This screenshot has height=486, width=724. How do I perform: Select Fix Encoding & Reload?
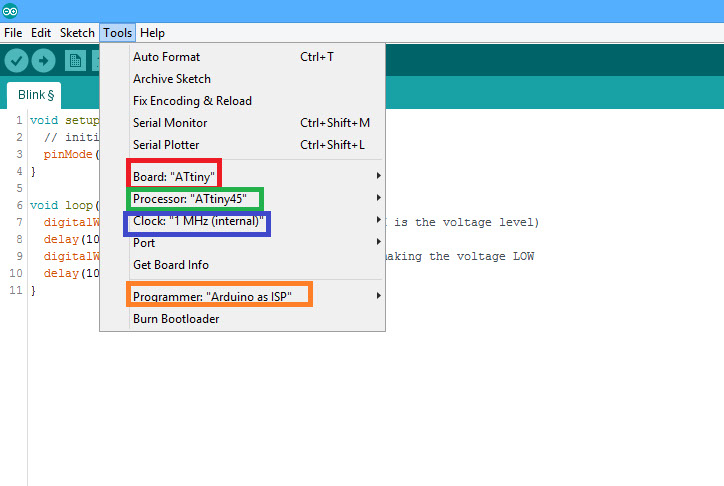coord(242,101)
